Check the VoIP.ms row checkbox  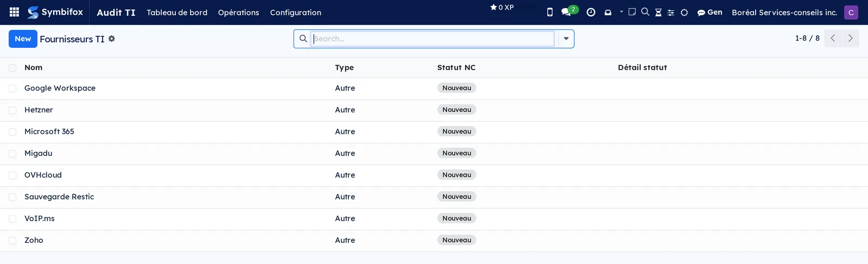coord(12,218)
